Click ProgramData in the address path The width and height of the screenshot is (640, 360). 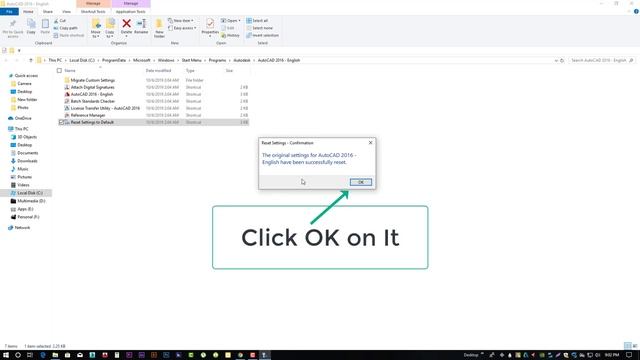114,60
